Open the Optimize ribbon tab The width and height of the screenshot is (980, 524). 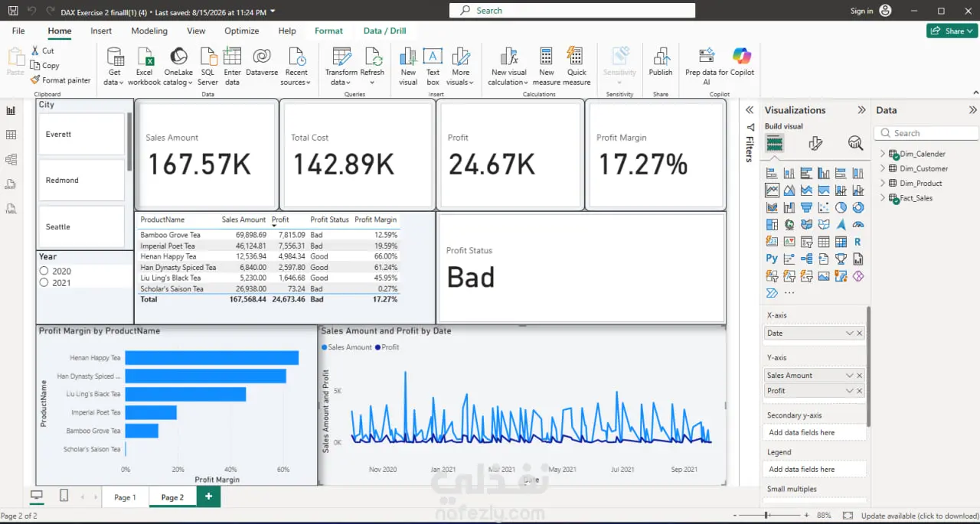coord(242,31)
